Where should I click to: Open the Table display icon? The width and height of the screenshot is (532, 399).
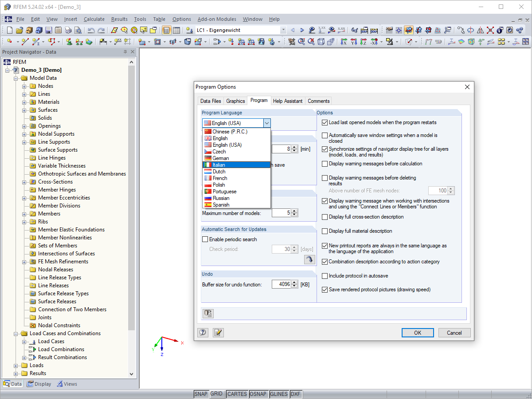(x=176, y=30)
